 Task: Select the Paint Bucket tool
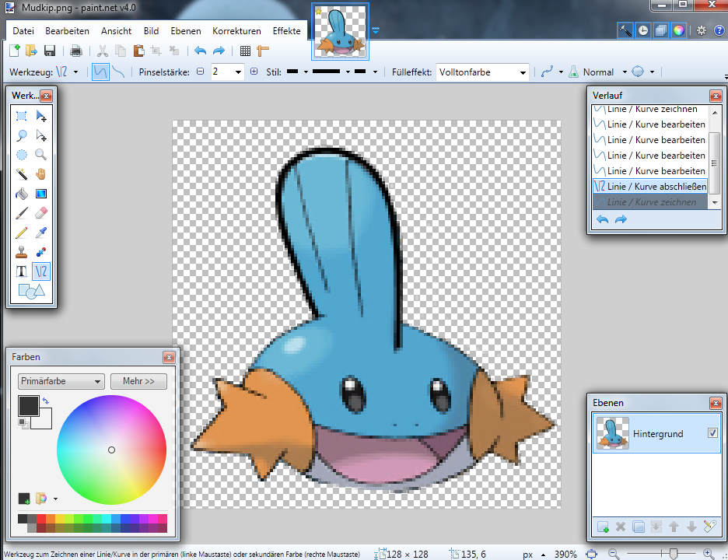tap(21, 194)
